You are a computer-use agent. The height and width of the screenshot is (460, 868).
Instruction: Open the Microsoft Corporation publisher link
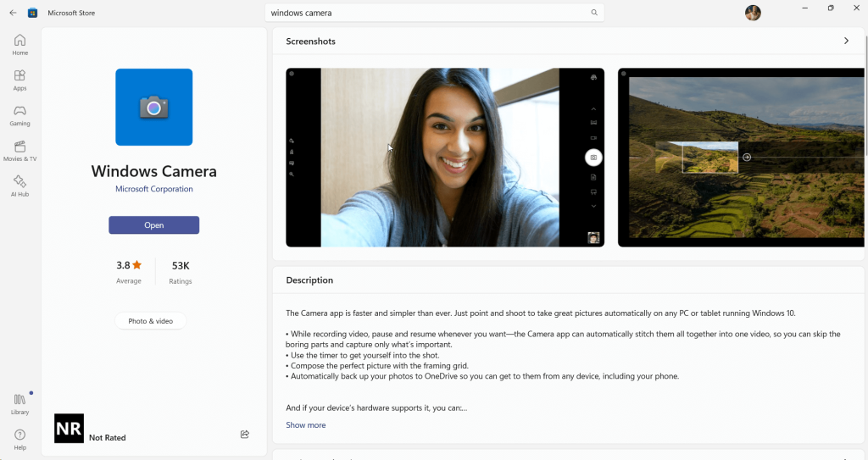(154, 189)
